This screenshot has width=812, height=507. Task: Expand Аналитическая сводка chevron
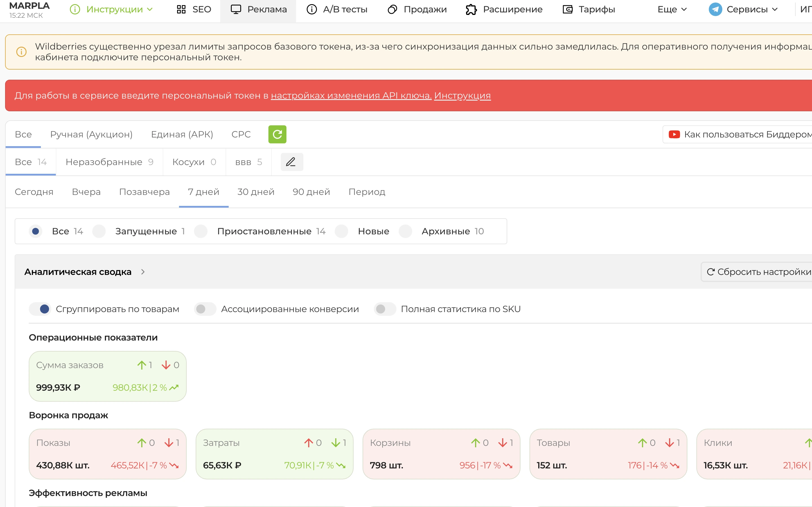143,272
